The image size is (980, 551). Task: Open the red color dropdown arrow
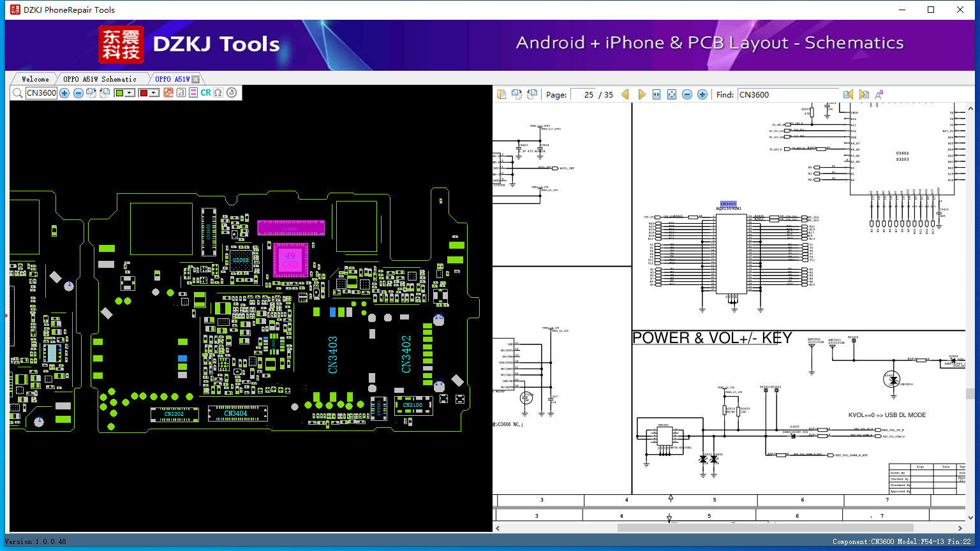coord(154,93)
